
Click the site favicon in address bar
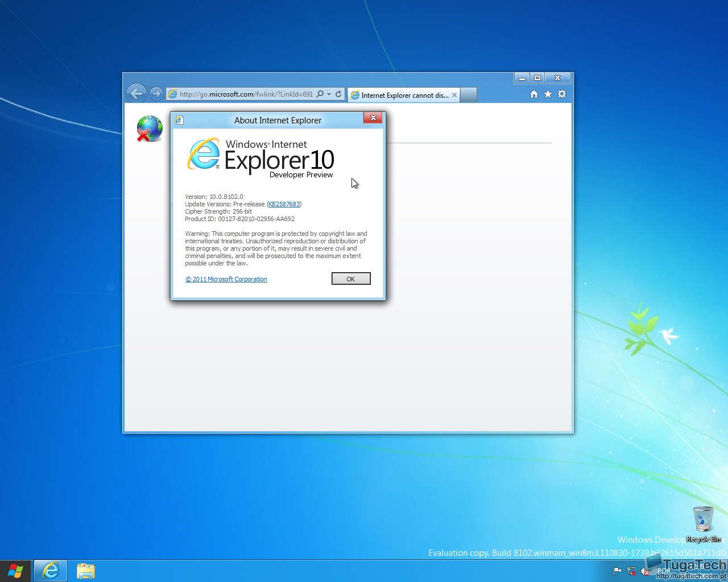tap(172, 94)
